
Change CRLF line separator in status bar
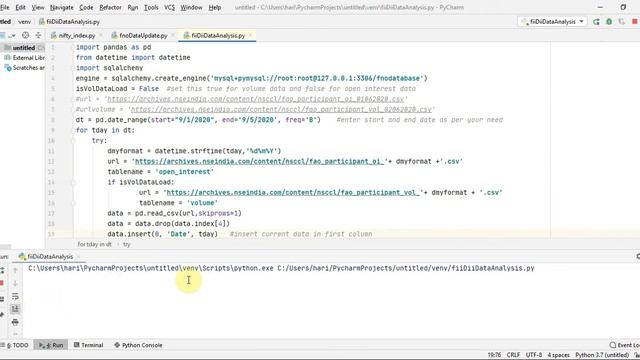coord(513,355)
